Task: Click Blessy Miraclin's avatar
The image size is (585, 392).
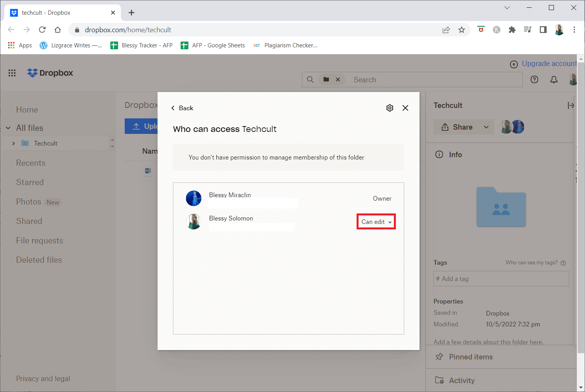Action: click(x=193, y=198)
